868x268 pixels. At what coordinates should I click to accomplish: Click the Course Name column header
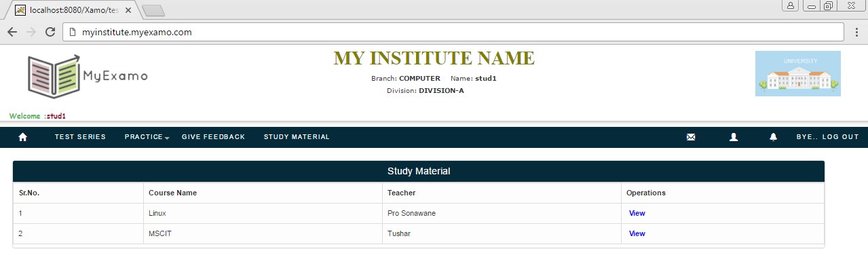click(x=172, y=193)
